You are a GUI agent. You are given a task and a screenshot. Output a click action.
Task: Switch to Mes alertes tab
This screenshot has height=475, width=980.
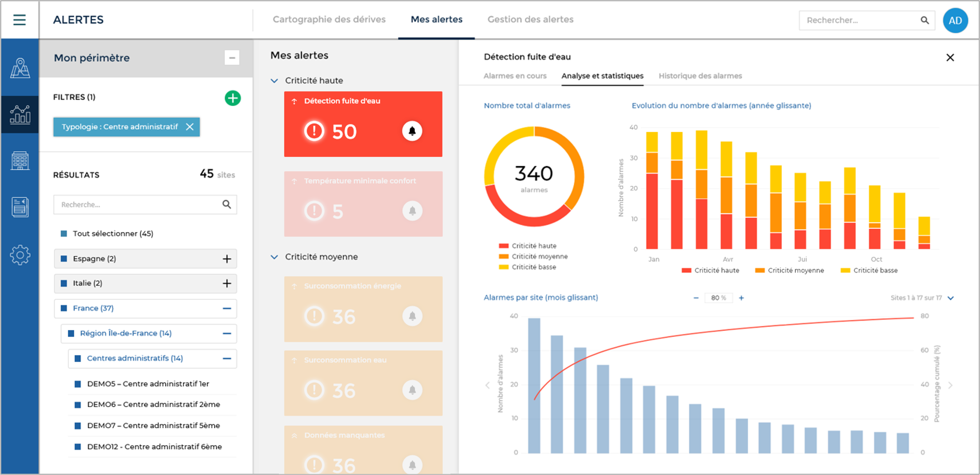[x=436, y=19]
